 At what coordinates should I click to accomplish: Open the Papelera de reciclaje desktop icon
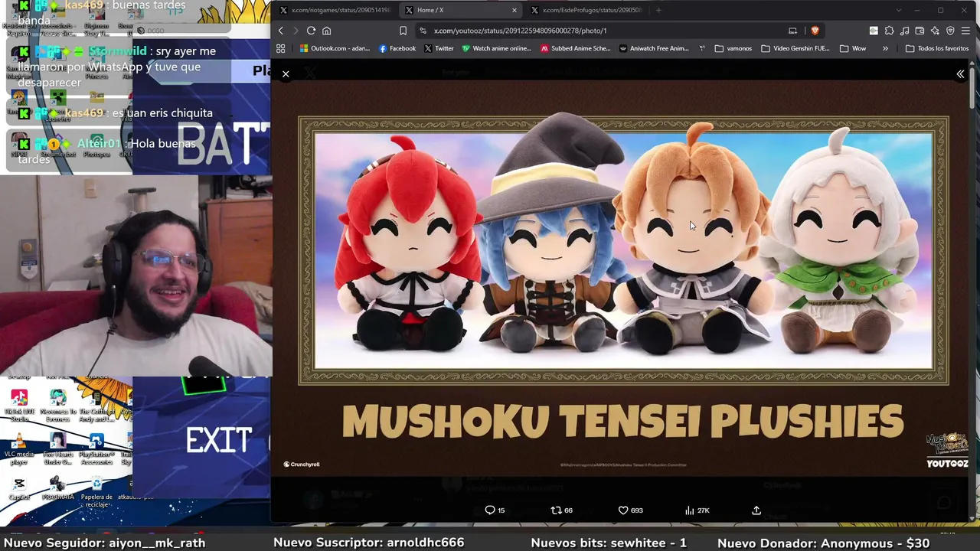(96, 491)
